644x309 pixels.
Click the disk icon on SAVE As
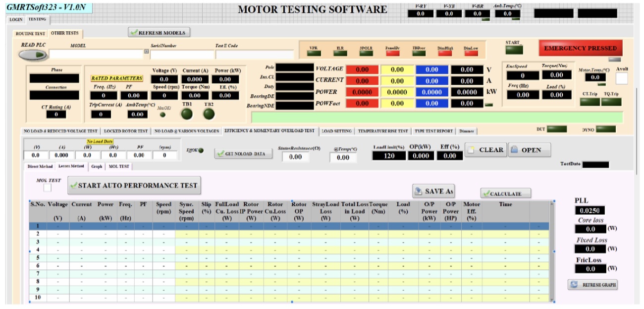coord(419,191)
